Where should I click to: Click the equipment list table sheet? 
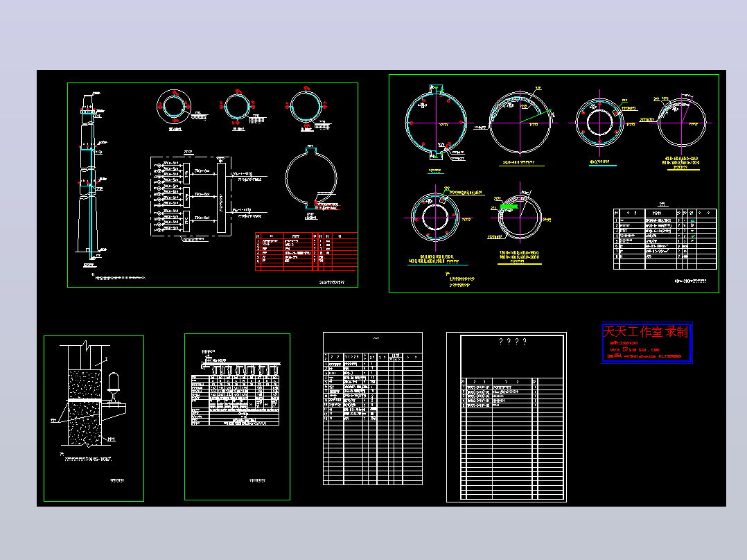(x=373, y=408)
